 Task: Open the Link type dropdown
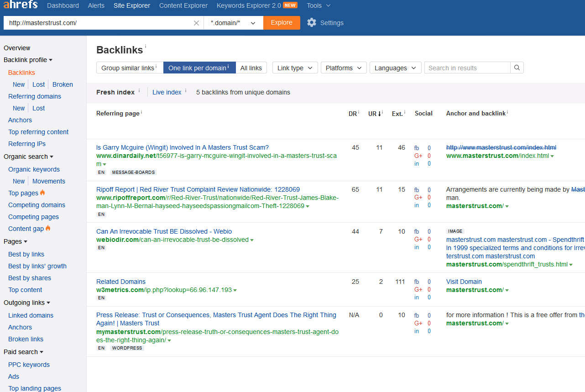point(295,68)
